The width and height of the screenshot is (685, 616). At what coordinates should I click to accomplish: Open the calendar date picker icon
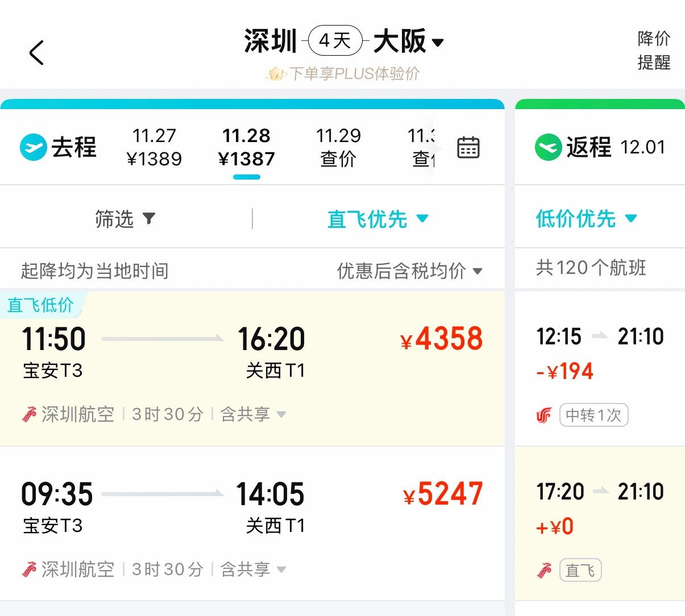(468, 147)
